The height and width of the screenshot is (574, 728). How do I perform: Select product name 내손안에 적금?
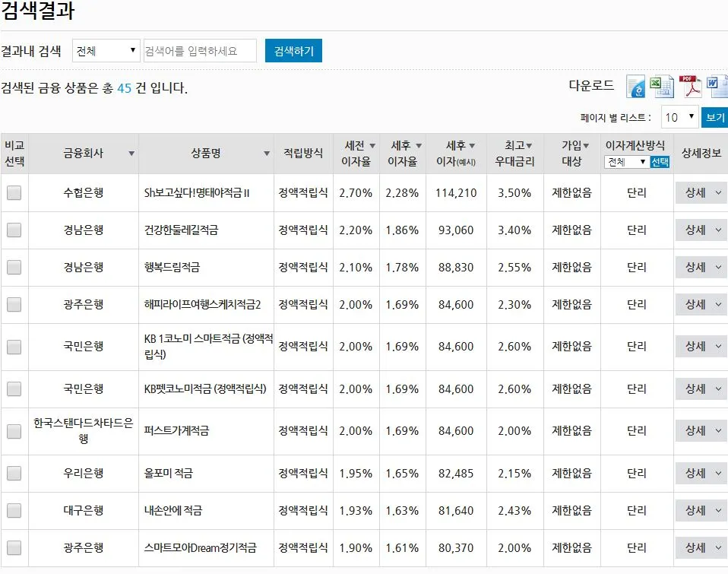click(x=173, y=510)
